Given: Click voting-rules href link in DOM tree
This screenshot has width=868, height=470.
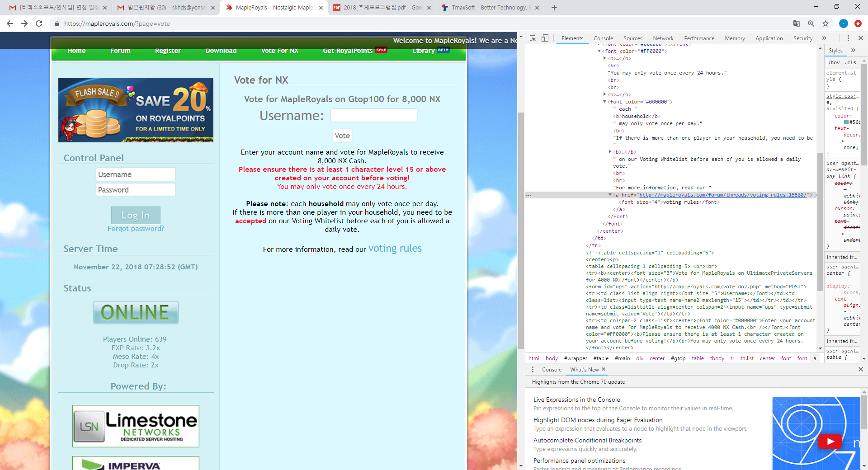Looking at the screenshot, I should coord(722,195).
